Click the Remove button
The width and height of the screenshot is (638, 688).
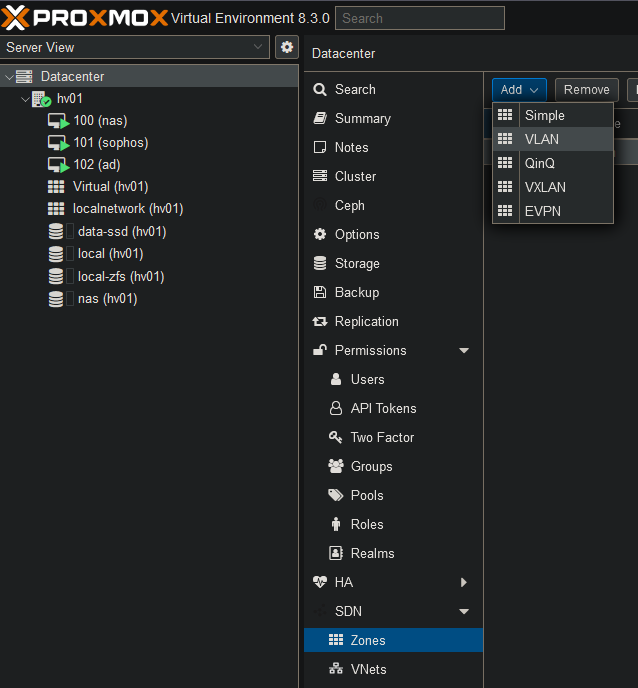[x=586, y=90]
